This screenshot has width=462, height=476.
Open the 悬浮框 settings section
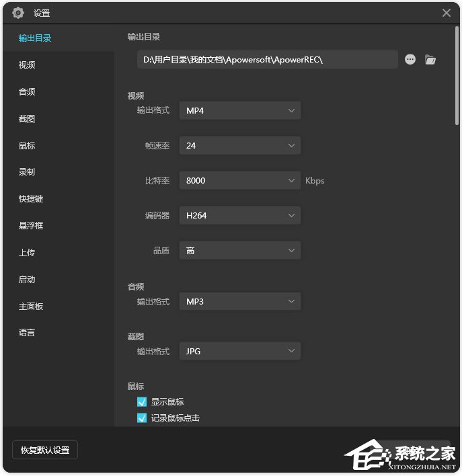coord(31,226)
